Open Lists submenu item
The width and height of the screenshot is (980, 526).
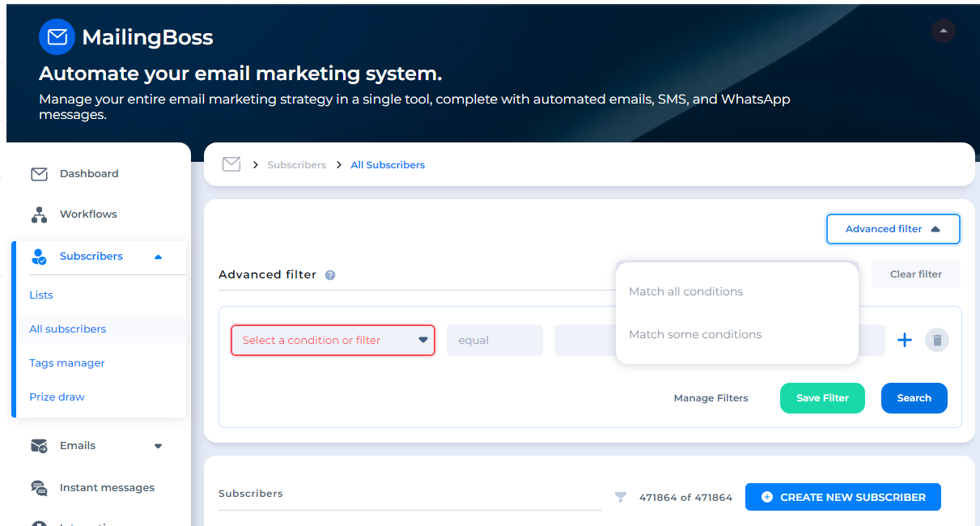point(41,295)
